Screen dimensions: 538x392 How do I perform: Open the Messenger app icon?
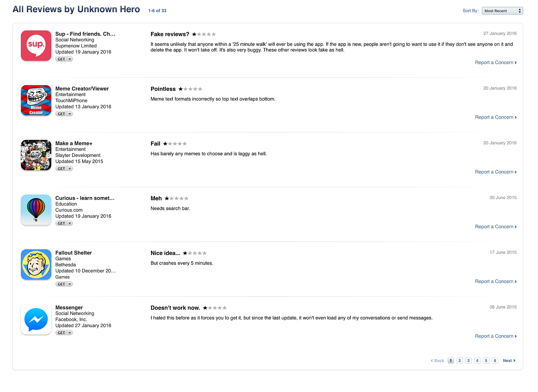[36, 319]
